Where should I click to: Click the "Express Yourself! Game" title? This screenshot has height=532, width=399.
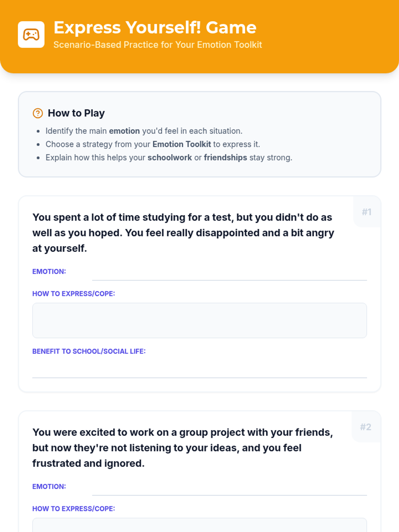(x=155, y=27)
